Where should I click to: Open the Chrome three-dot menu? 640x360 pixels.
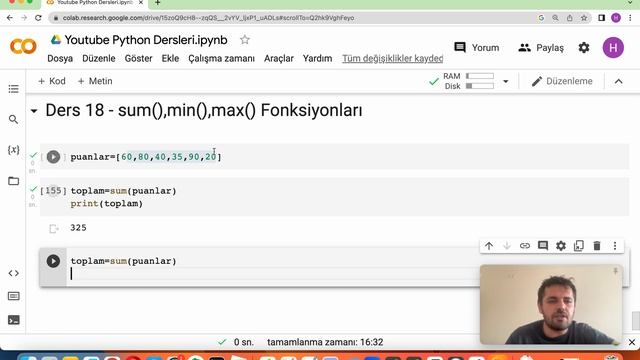(x=631, y=18)
